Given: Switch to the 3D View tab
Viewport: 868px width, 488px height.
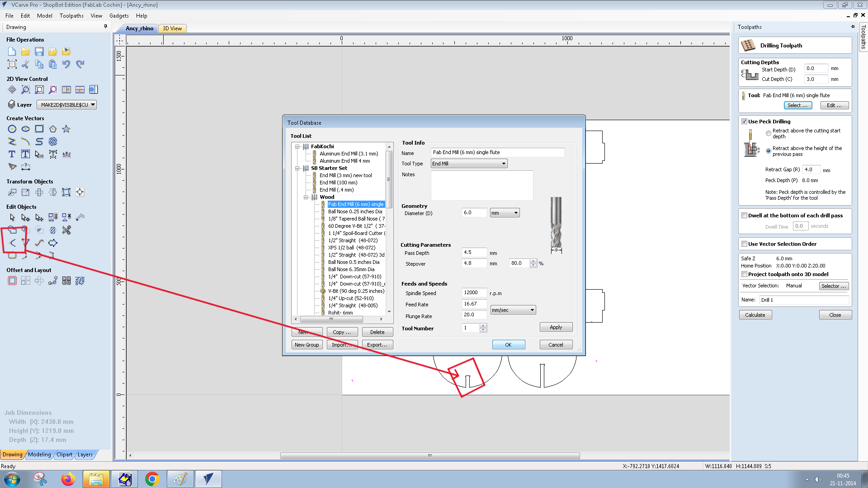Looking at the screenshot, I should (x=172, y=28).
